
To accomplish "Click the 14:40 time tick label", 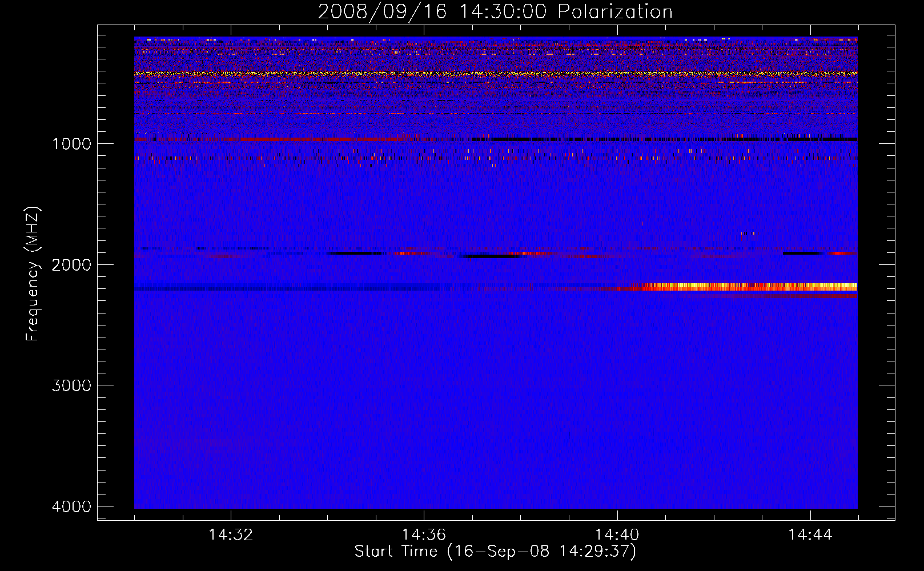I will tap(617, 535).
